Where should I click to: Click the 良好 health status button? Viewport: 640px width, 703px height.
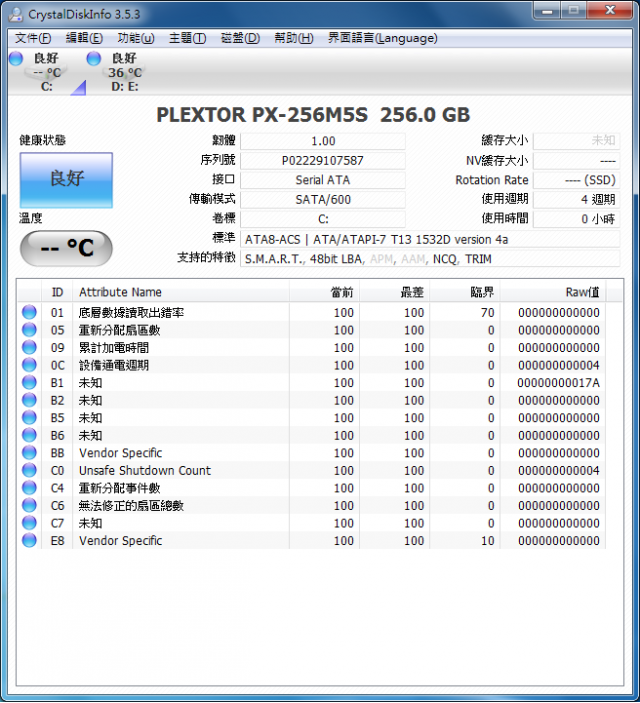click(66, 180)
